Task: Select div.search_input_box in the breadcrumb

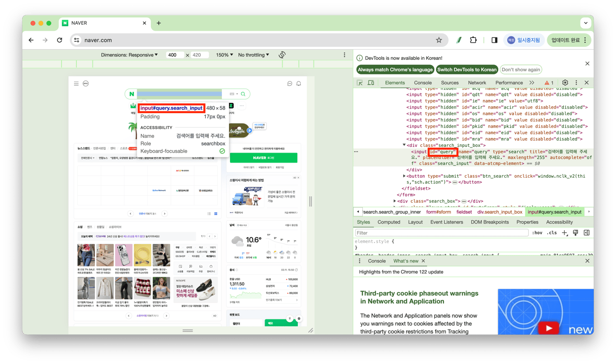Action: click(500, 212)
